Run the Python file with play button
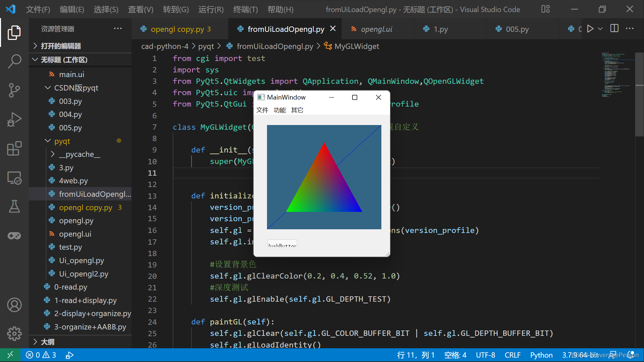 590,29
